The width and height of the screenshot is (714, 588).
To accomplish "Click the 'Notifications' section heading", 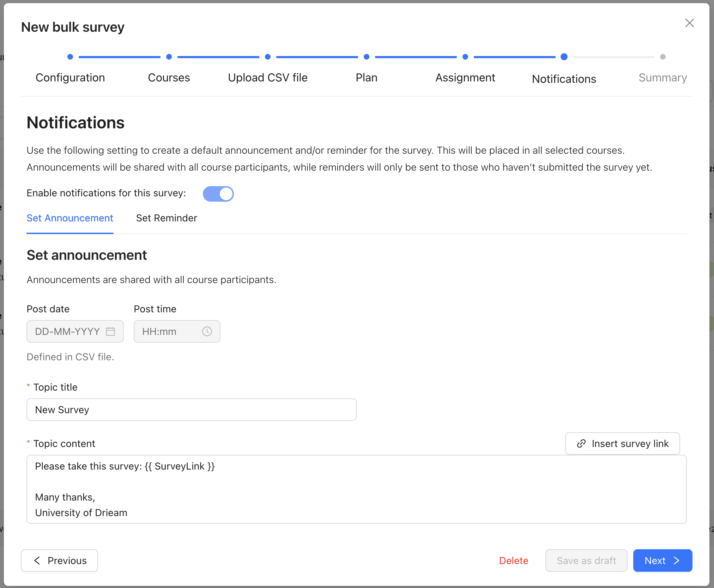I will point(75,123).
